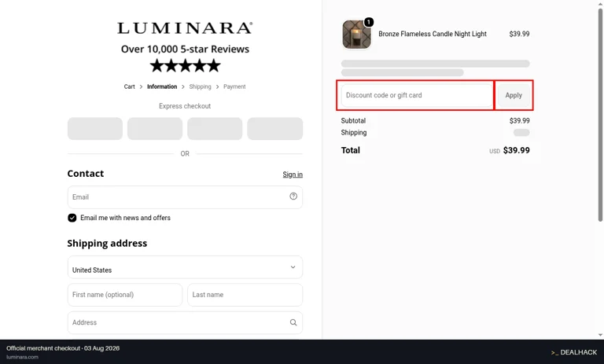Click Over 10,000 5-star Reviews heading
This screenshot has width=604, height=364.
click(185, 50)
